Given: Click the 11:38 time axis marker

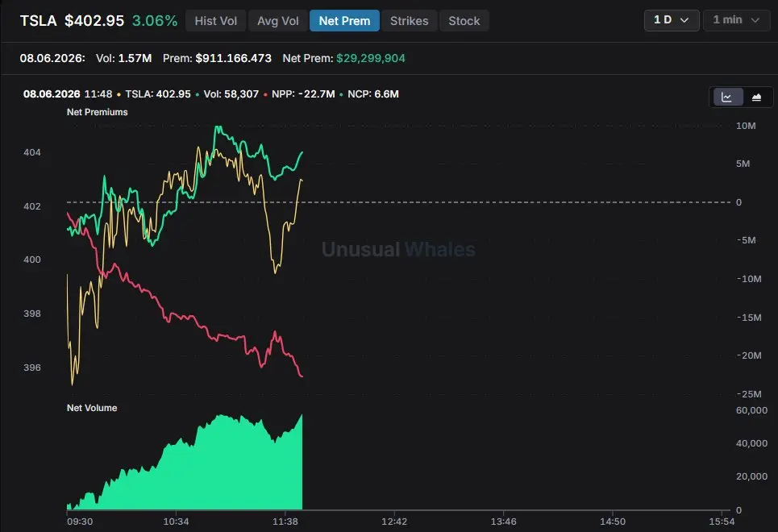Looking at the screenshot, I should pyautogui.click(x=285, y=522).
